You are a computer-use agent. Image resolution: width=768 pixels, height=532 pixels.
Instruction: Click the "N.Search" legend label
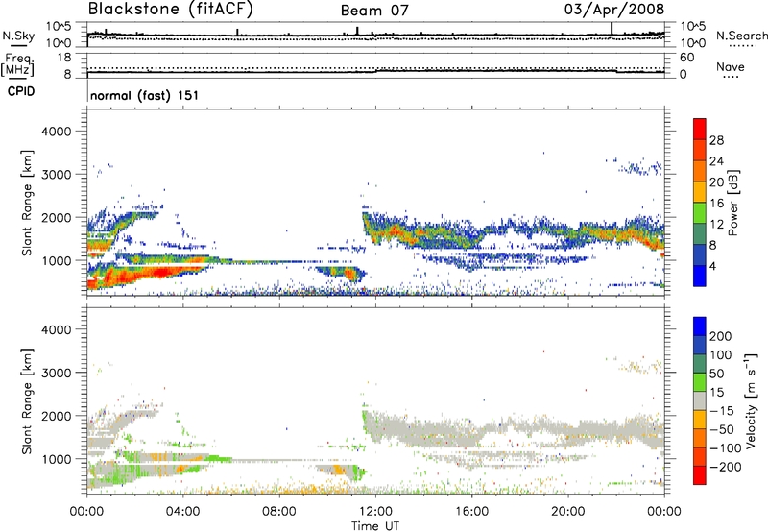(x=741, y=36)
